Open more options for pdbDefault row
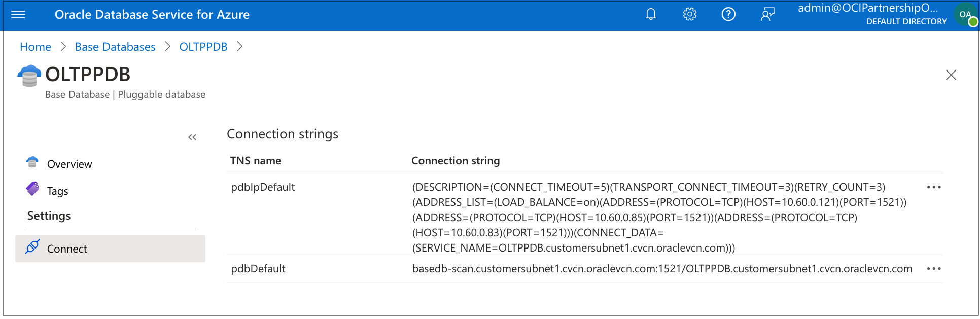 (x=934, y=269)
